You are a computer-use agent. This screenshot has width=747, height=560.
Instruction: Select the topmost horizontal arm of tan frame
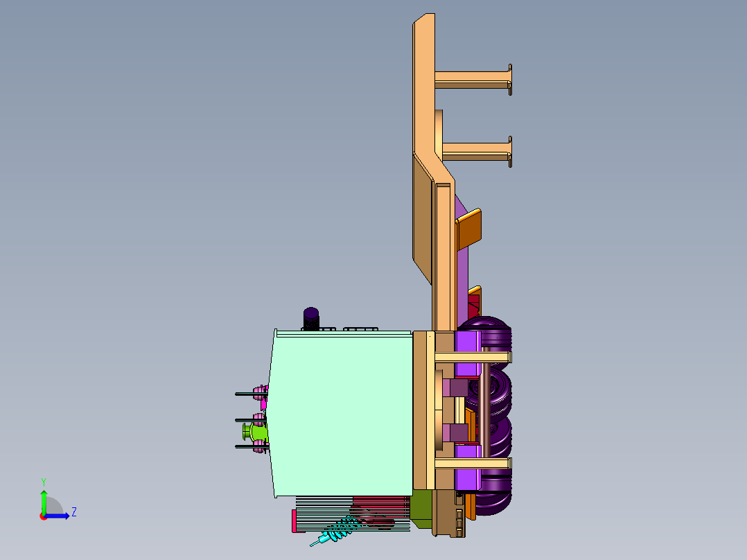473,80
